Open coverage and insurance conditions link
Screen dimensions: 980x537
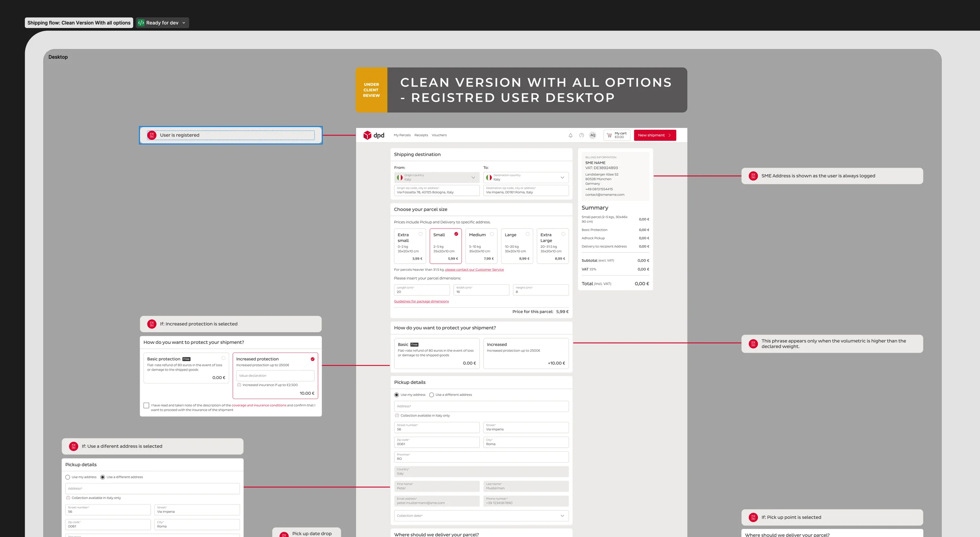point(259,406)
